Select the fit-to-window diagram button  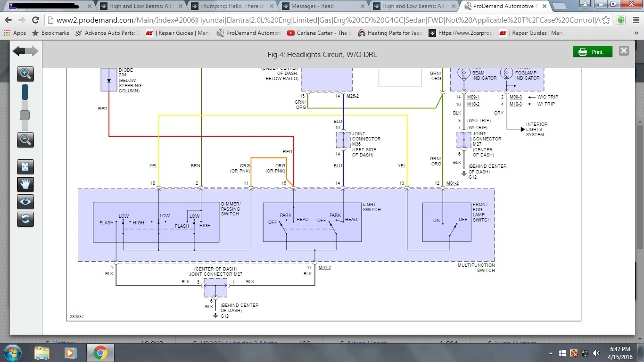(x=25, y=167)
